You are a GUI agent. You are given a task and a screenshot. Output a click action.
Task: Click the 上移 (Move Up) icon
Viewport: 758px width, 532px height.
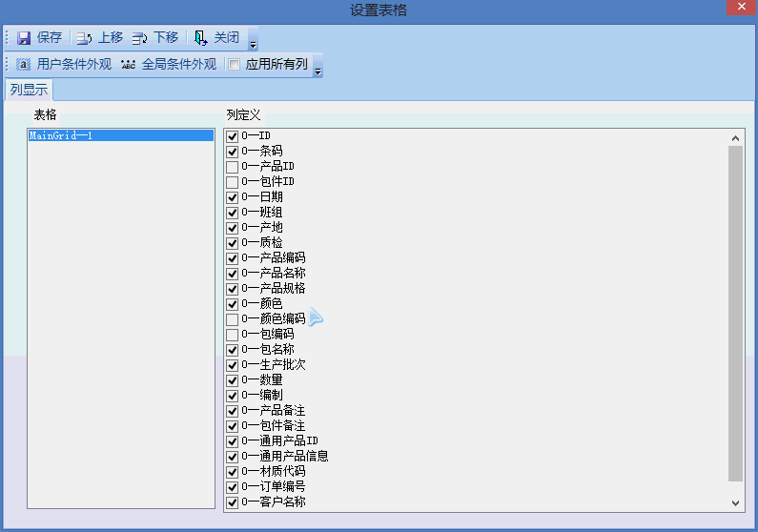85,38
